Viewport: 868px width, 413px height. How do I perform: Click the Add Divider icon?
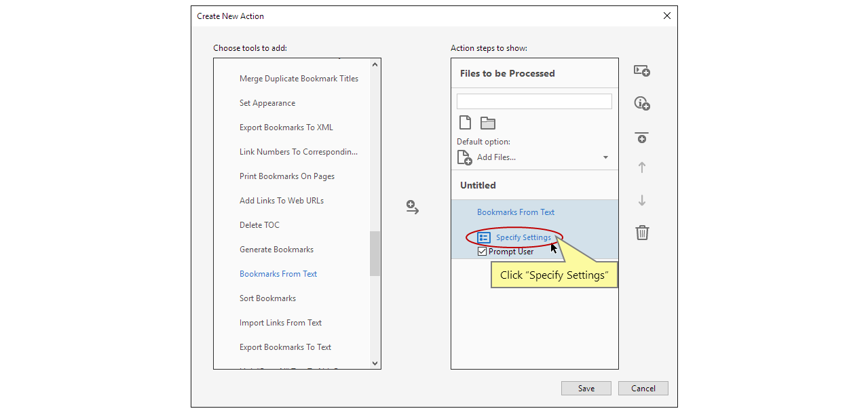(x=642, y=137)
